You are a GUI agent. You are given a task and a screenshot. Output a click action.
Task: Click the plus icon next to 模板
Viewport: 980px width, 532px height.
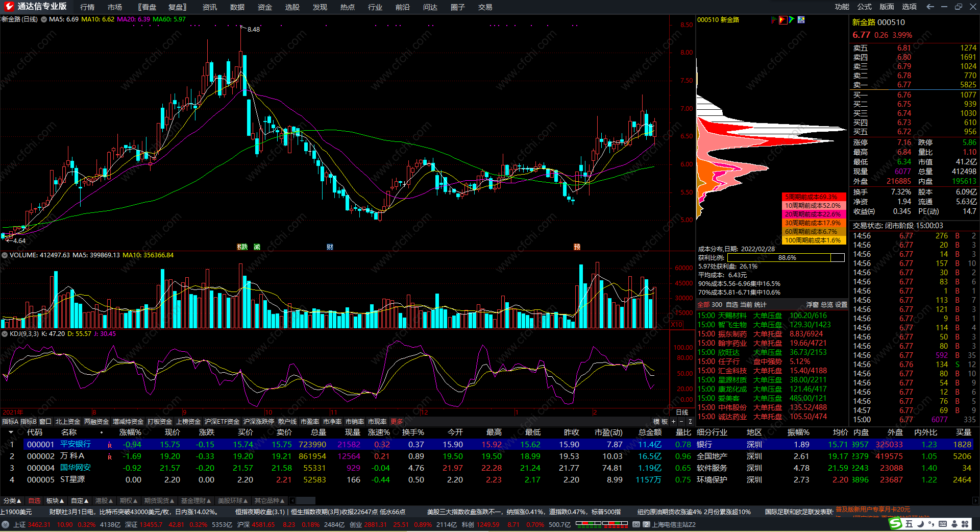(673, 422)
